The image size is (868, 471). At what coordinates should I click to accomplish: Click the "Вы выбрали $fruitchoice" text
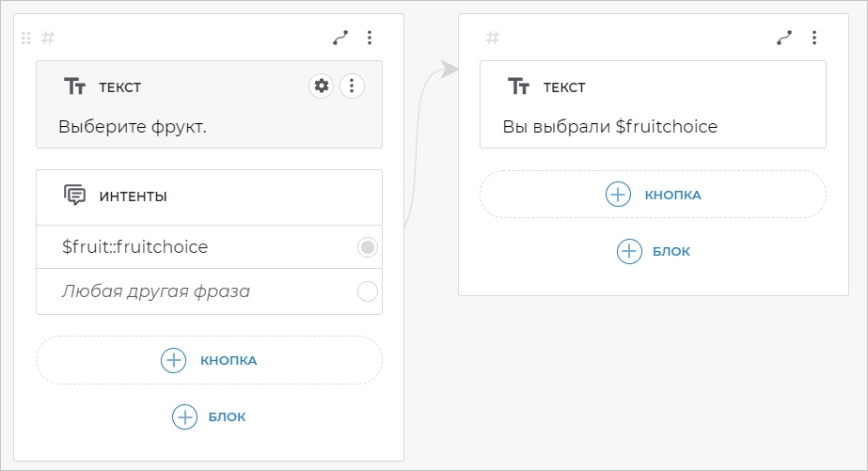point(610,127)
